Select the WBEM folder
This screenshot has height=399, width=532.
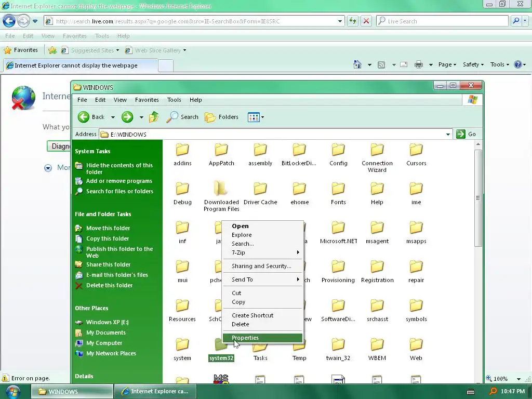[377, 350]
